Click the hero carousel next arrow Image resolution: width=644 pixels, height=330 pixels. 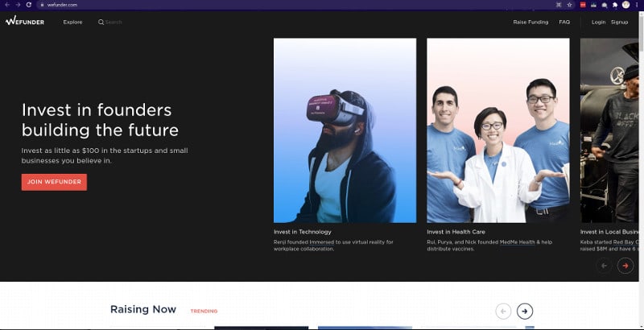click(625, 266)
